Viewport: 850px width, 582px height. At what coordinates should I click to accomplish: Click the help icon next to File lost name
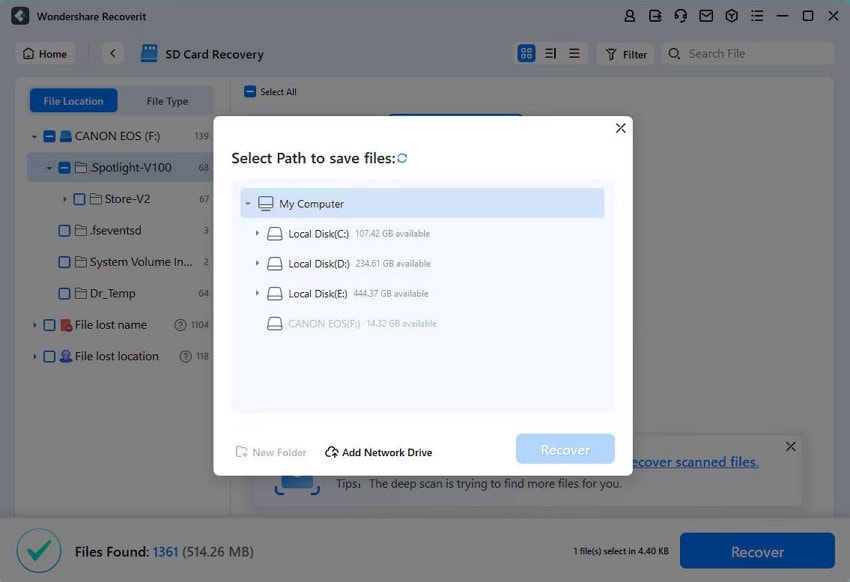(180, 325)
